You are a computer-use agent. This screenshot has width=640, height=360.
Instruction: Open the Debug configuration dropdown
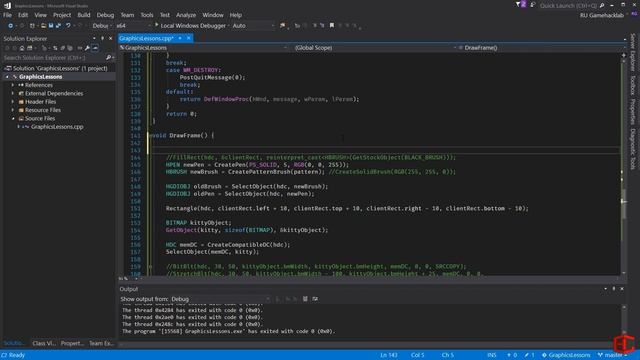pyautogui.click(x=102, y=26)
